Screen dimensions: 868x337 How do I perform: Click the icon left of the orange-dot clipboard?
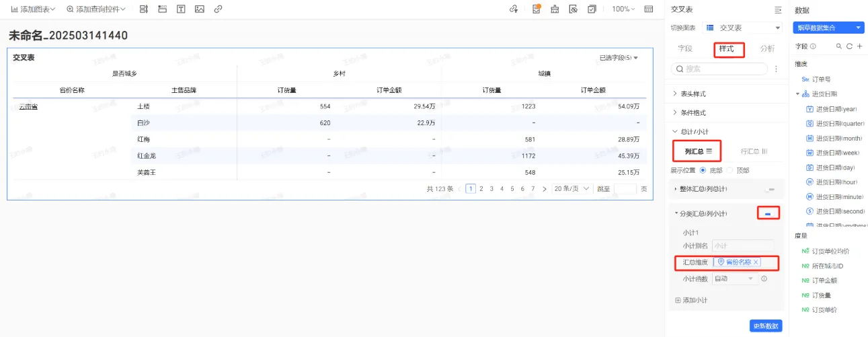pos(514,9)
